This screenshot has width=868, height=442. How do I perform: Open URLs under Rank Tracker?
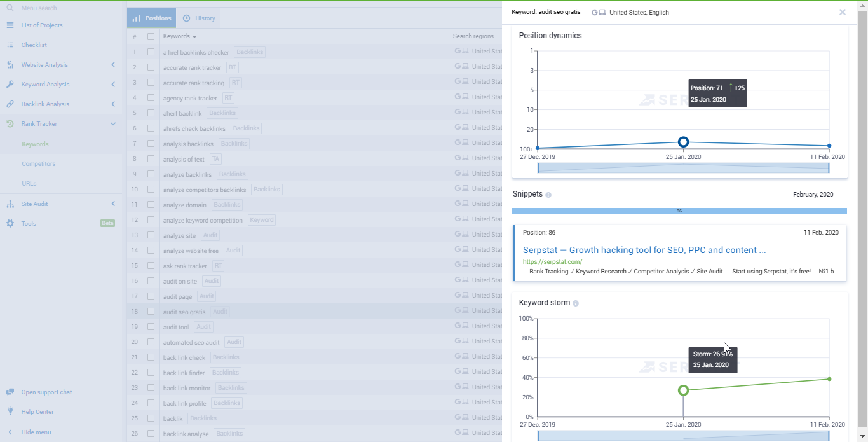29,183
